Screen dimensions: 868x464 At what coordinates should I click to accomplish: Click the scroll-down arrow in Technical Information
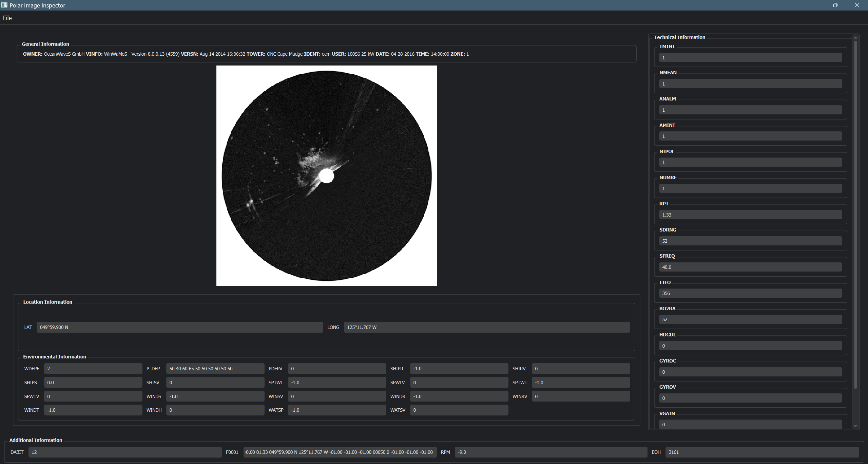(855, 426)
